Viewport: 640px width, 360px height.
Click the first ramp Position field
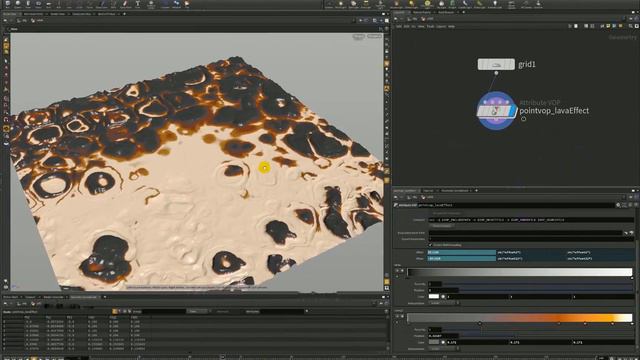(444, 290)
